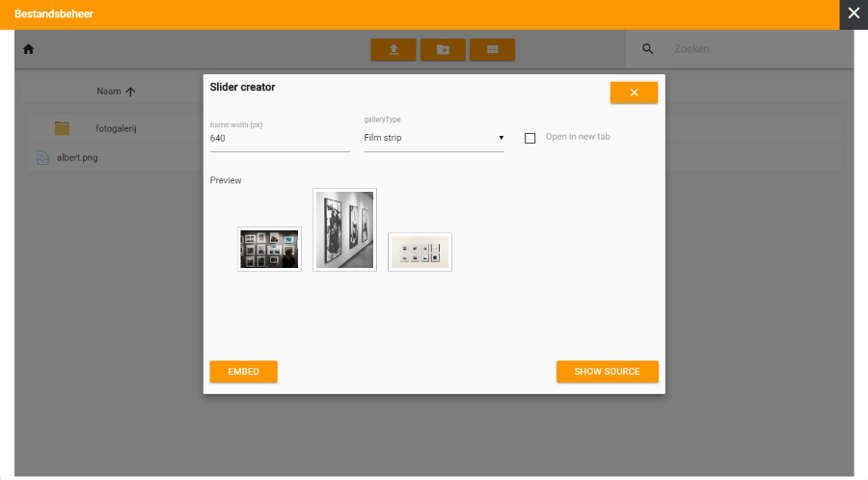The image size is (868, 480).
Task: Click the search magnifier icon
Action: click(x=647, y=48)
